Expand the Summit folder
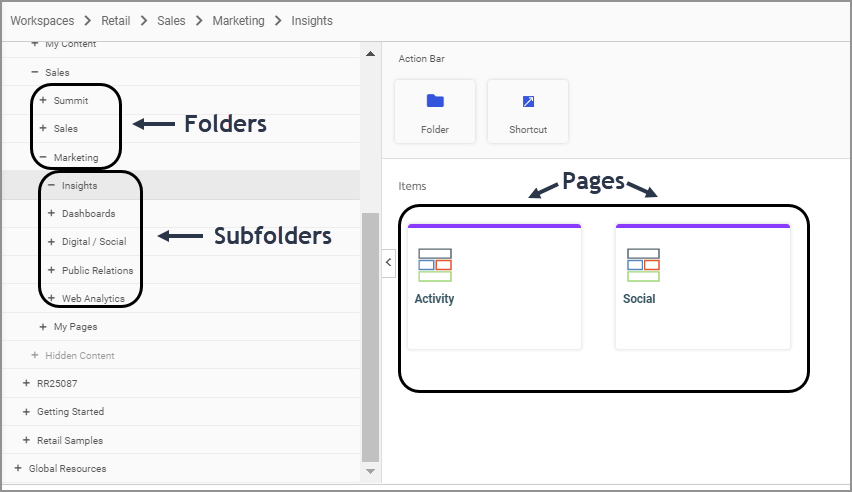The height and width of the screenshot is (492, 852). coord(43,101)
